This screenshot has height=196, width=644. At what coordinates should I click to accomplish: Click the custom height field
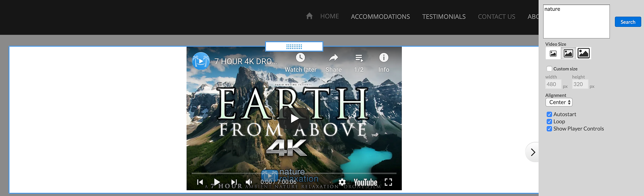pyautogui.click(x=580, y=84)
